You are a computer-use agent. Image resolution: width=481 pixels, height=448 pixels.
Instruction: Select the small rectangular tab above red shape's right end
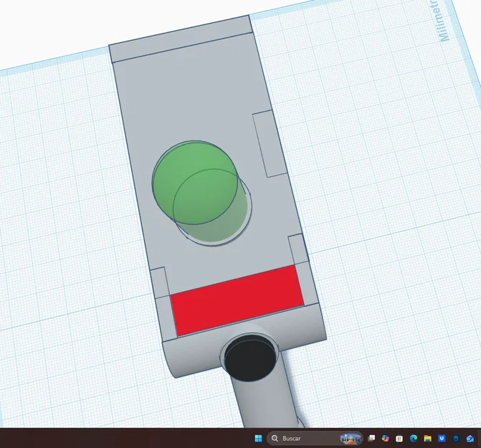[297, 249]
